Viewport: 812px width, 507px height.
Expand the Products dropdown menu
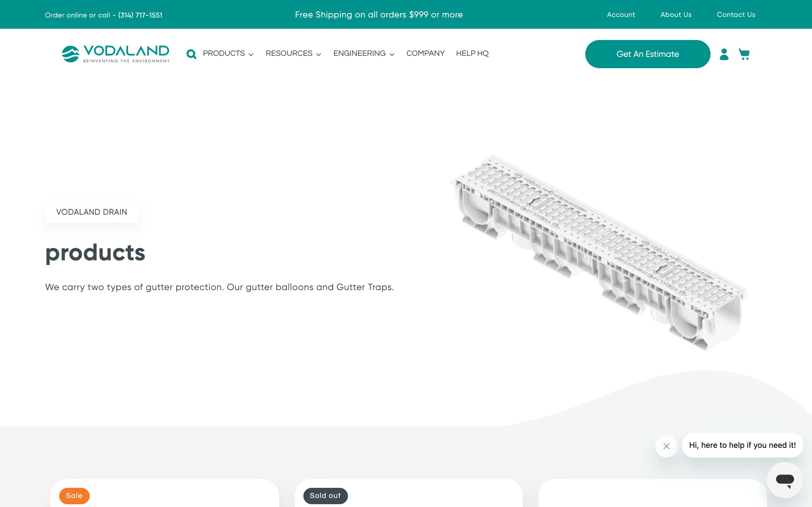(x=228, y=54)
